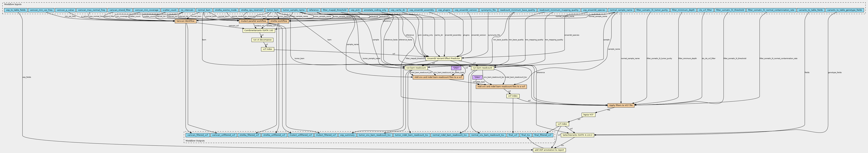Select the filter_somatic_llr_tumor_purity input node
This screenshot has width=868, height=153.
tap(652, 10)
